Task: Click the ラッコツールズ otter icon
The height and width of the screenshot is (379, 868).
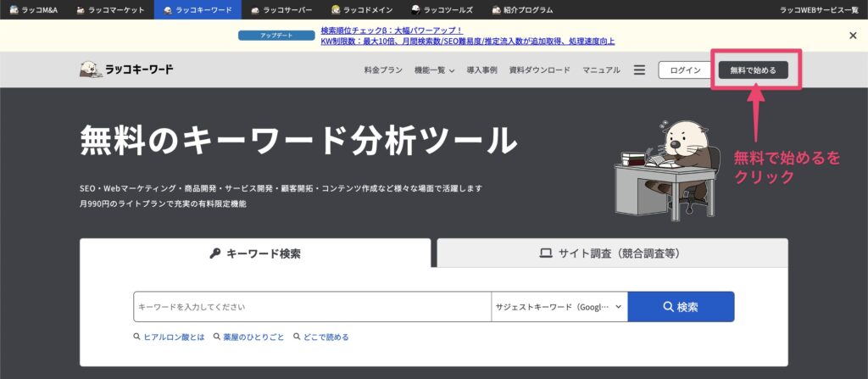Action: (415, 9)
